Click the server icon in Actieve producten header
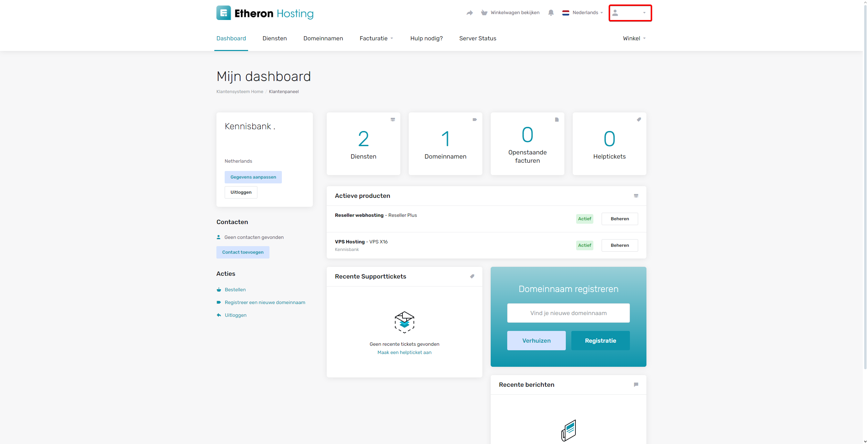This screenshot has width=868, height=444. [x=636, y=196]
